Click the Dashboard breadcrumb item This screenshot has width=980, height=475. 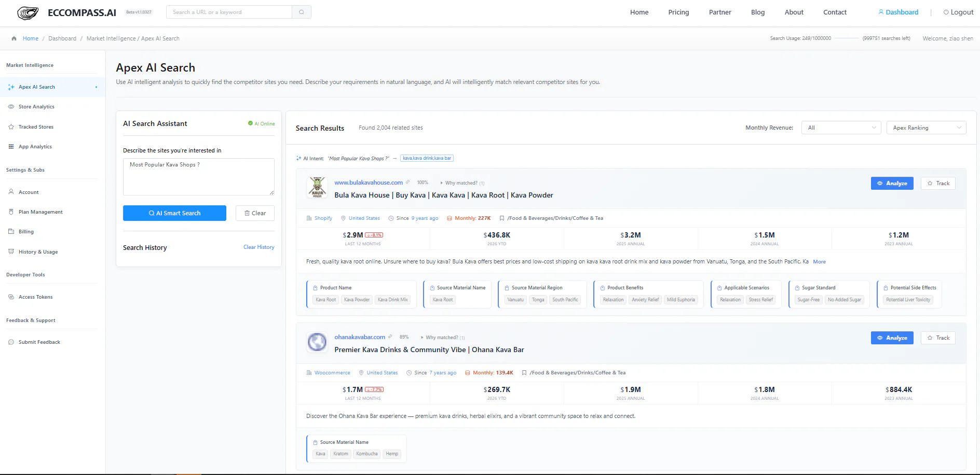click(62, 38)
